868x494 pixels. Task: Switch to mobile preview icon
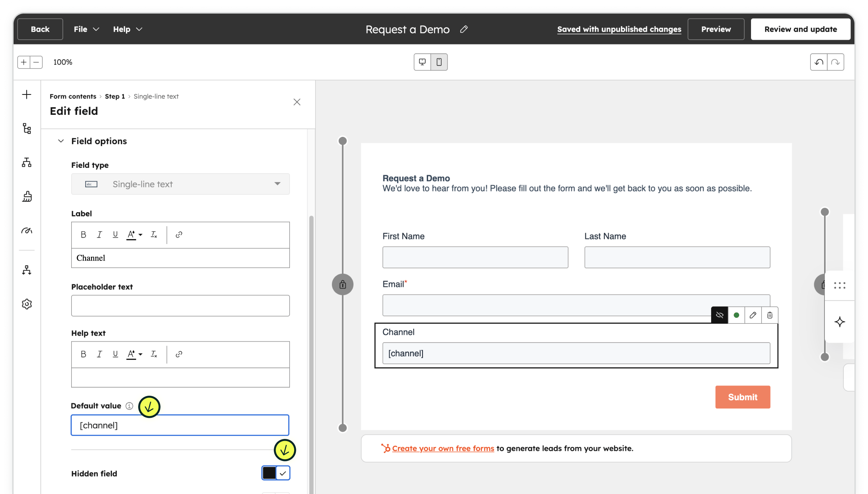click(x=439, y=62)
